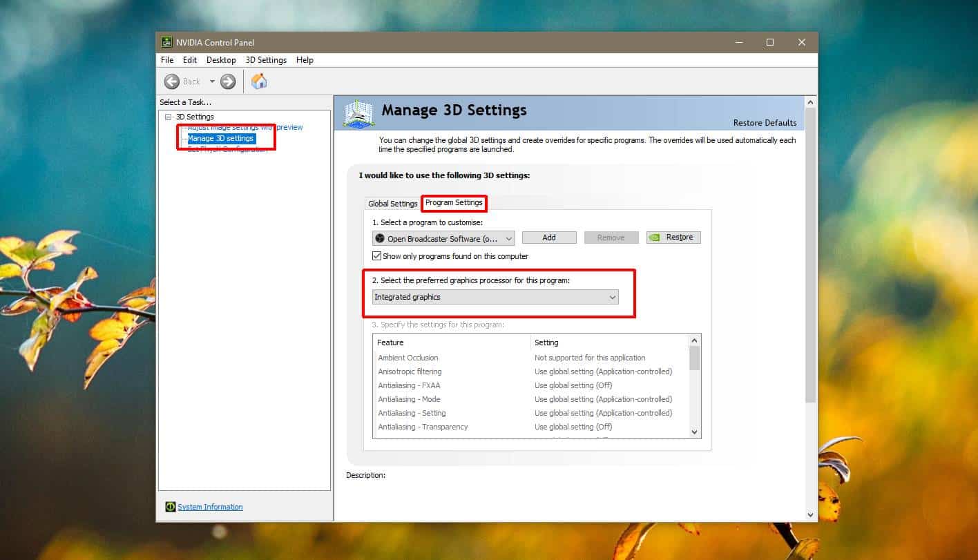Viewport: 978px width, 560px height.
Task: Expand the preferred graphics processor dropdown
Action: 495,297
